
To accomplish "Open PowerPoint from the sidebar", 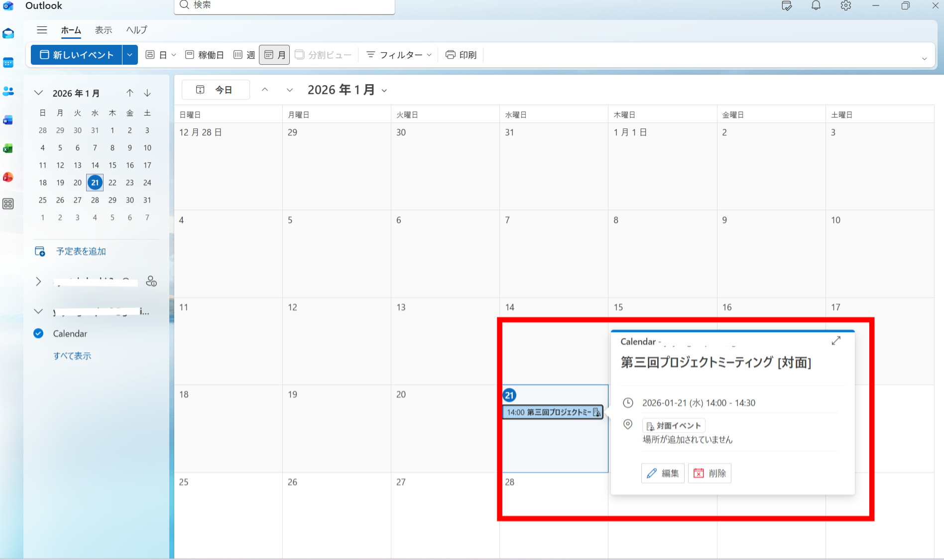I will pos(8,177).
